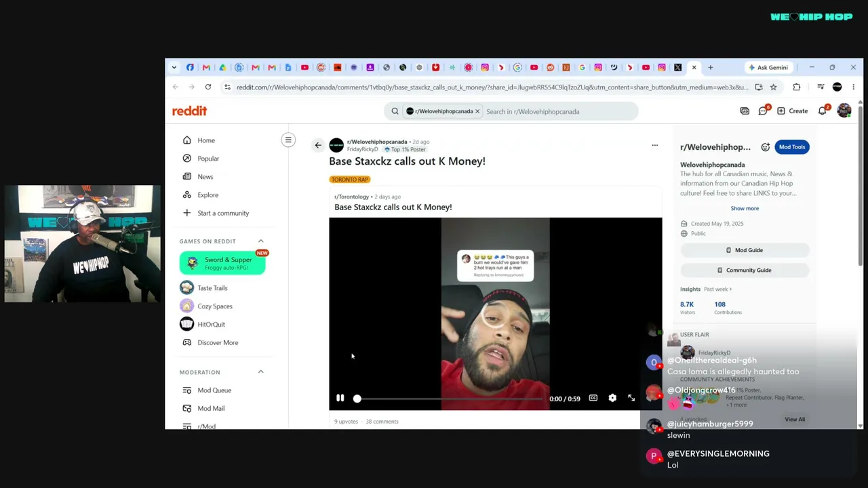
Task: Open the Community Guide
Action: [745, 270]
